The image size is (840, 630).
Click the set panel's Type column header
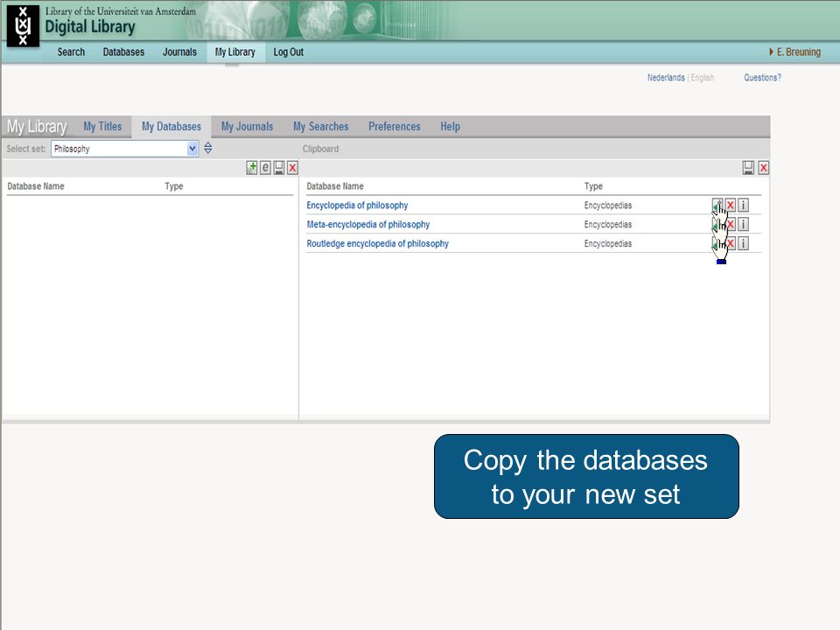pyautogui.click(x=173, y=185)
